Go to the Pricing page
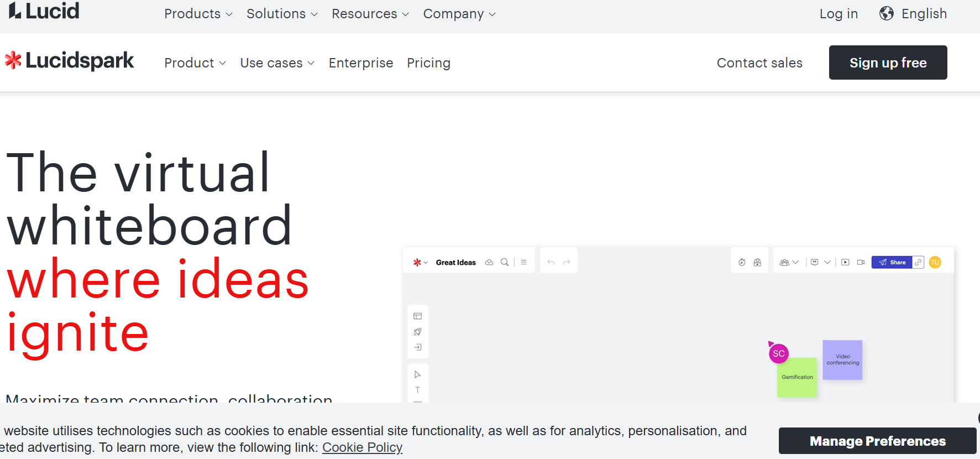Image resolution: width=980 pixels, height=459 pixels. (x=428, y=63)
